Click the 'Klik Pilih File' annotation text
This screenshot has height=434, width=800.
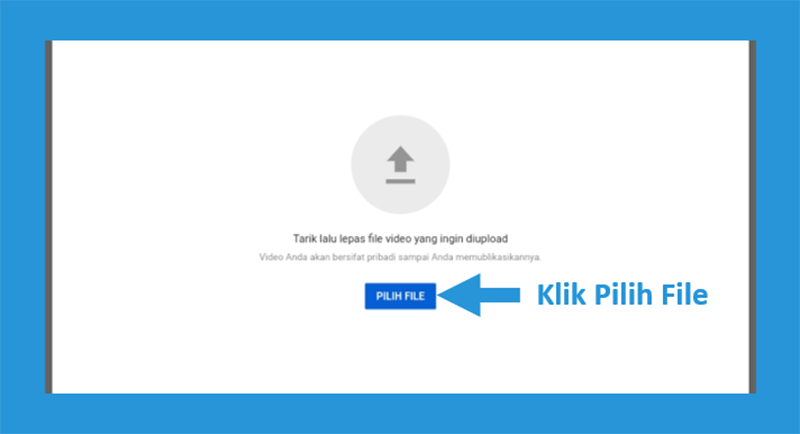tap(622, 295)
